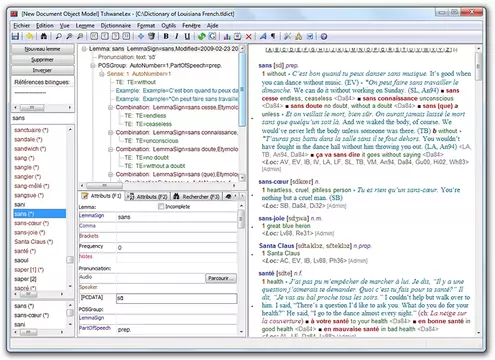The width and height of the screenshot is (495, 360).
Task: Click the Parcourir button for Audio
Action: coord(221,278)
